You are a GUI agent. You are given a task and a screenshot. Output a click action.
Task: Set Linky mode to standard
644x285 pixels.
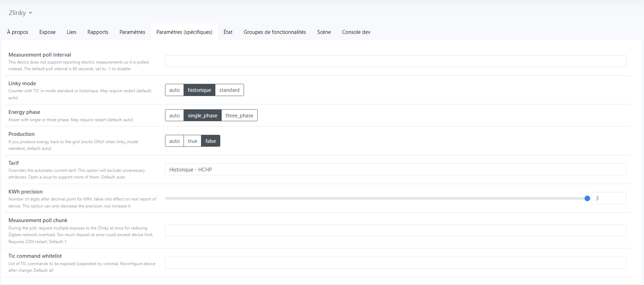229,90
